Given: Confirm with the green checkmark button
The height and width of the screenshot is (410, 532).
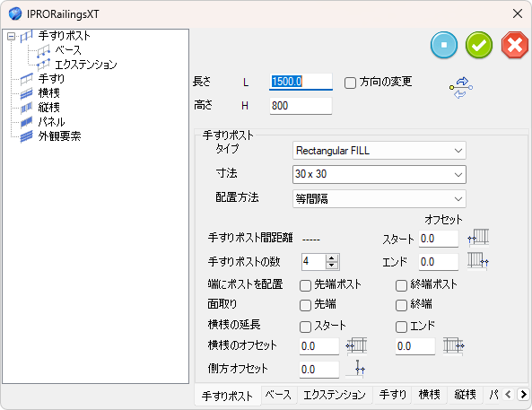Looking at the screenshot, I should coord(479,45).
